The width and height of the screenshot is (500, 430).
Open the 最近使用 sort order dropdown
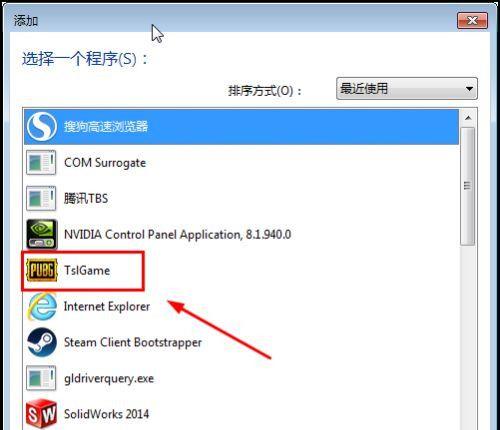click(407, 89)
